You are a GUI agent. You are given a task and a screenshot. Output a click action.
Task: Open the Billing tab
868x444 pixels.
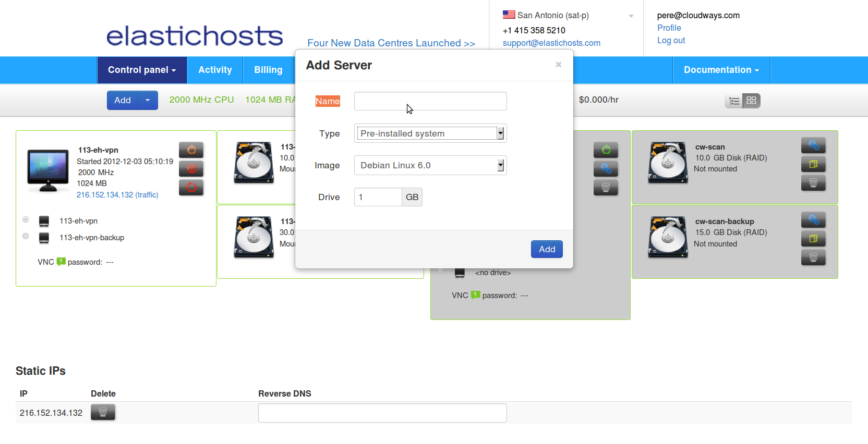tap(268, 70)
